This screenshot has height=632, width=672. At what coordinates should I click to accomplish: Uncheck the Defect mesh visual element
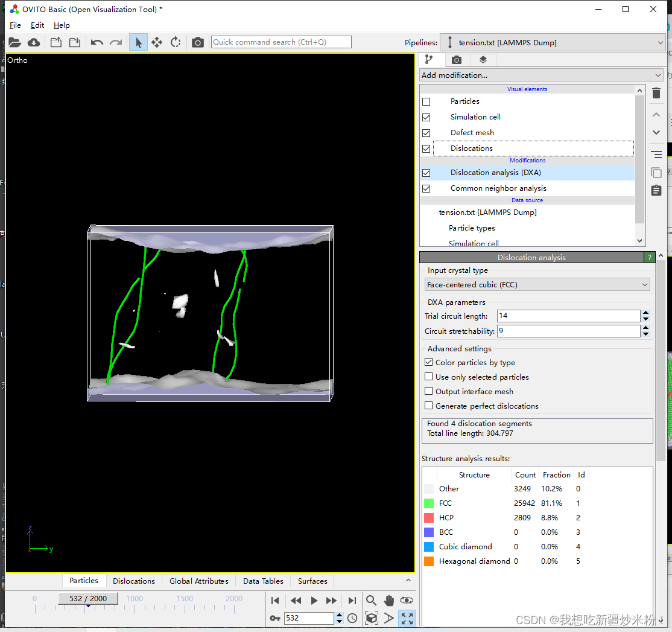click(426, 133)
